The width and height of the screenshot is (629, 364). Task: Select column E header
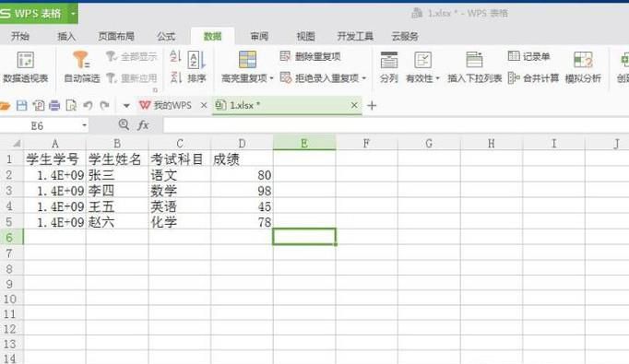point(304,143)
